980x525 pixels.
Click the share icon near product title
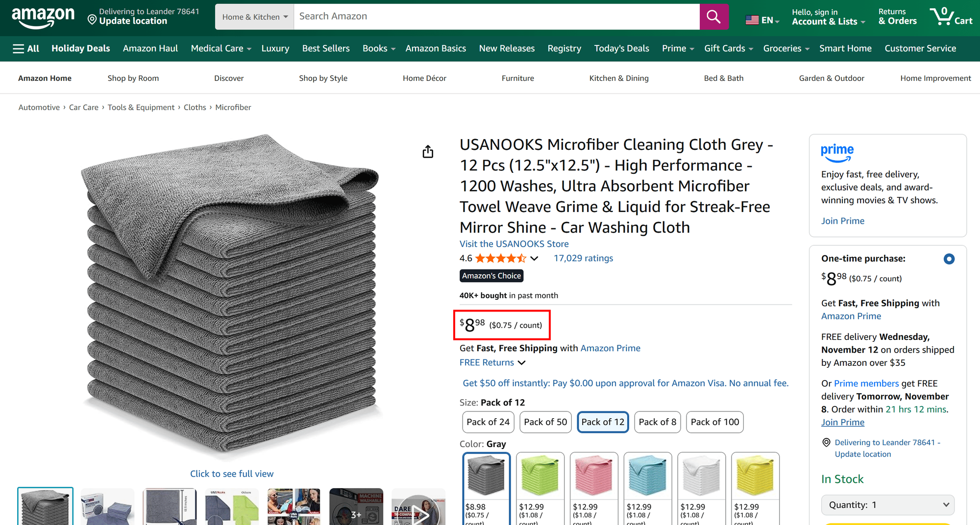427,151
